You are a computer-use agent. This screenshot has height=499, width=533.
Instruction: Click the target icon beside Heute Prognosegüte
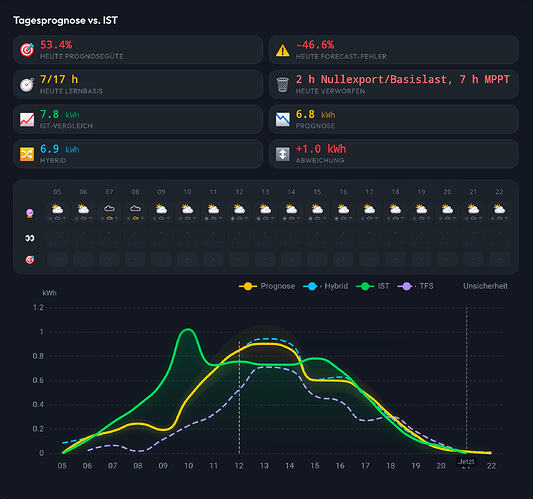(27, 50)
